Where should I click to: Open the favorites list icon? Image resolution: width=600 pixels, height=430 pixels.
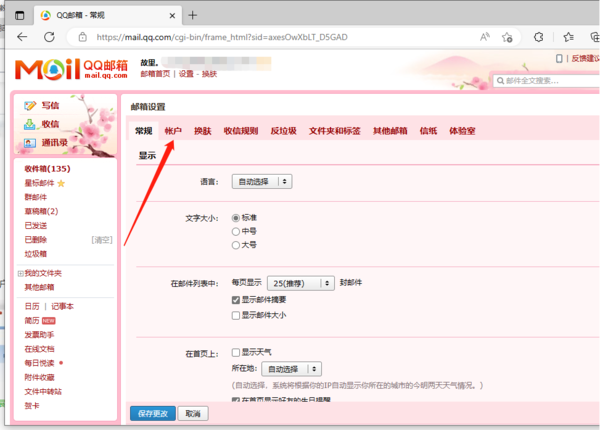tap(568, 37)
